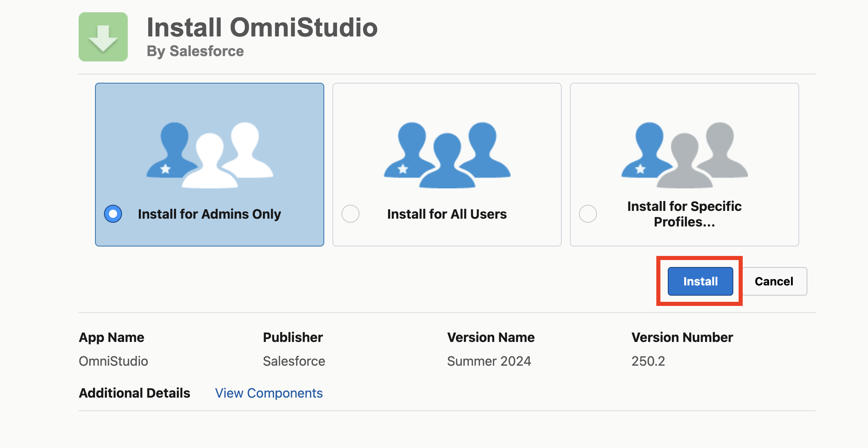
Task: Click the Version Number column label
Action: [x=682, y=337]
